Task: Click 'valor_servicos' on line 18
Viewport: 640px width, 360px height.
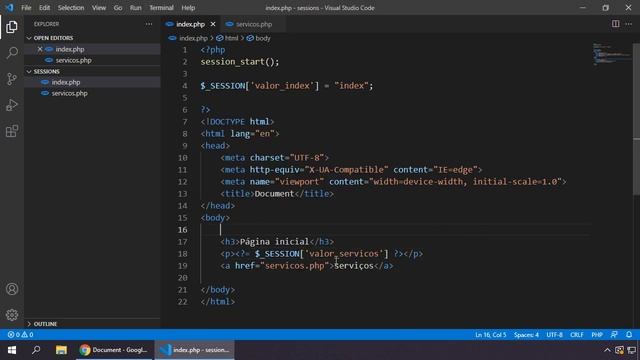Action: [344, 253]
